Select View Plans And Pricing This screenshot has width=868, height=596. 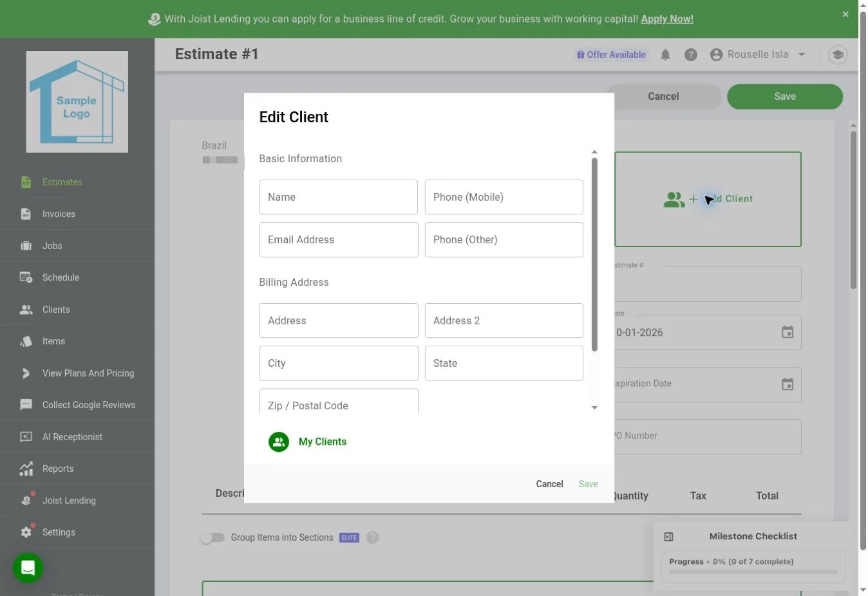point(77,373)
